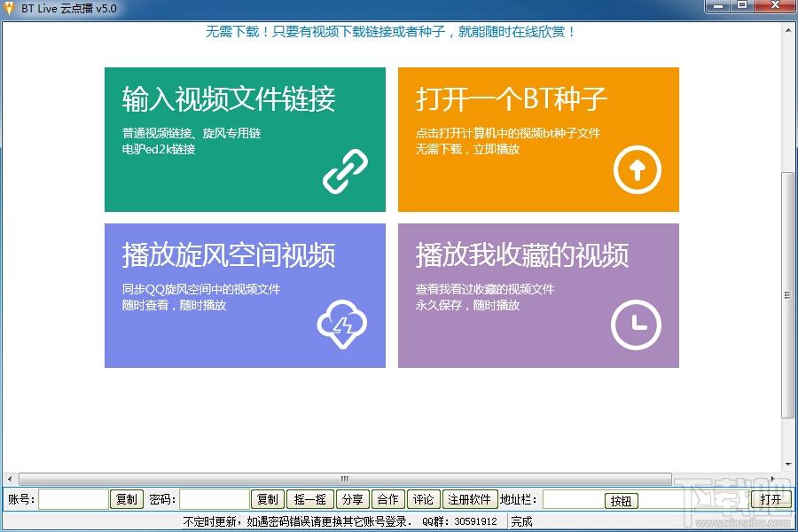The height and width of the screenshot is (532, 798).
Task: Click the horizontal scrollbar thumb
Action: click(x=345, y=479)
